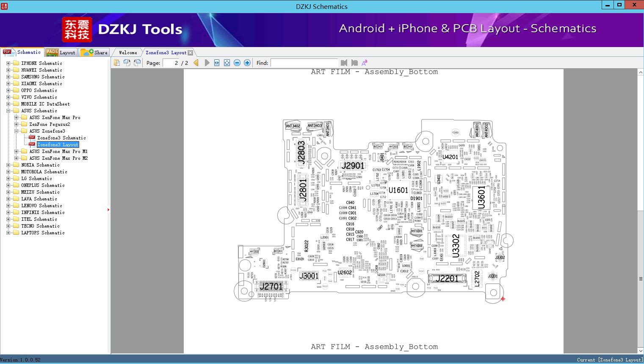Expand the IPHONE Schematic folder
The width and height of the screenshot is (644, 364).
[8, 63]
